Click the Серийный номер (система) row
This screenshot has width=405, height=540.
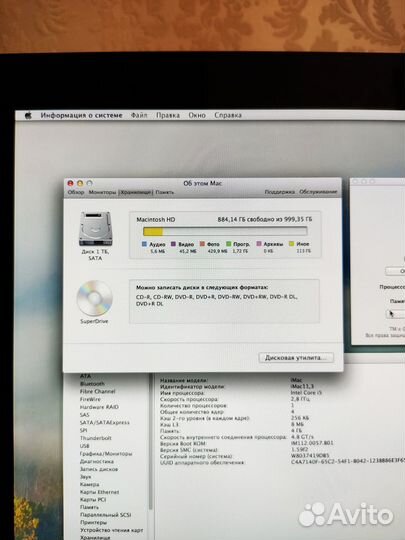[x=245, y=456]
